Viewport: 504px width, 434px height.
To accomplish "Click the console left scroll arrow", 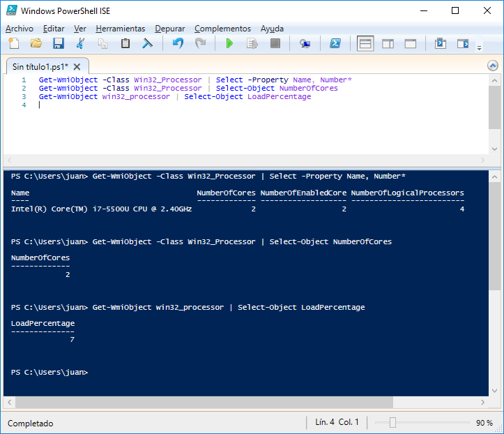I will click(x=9, y=402).
